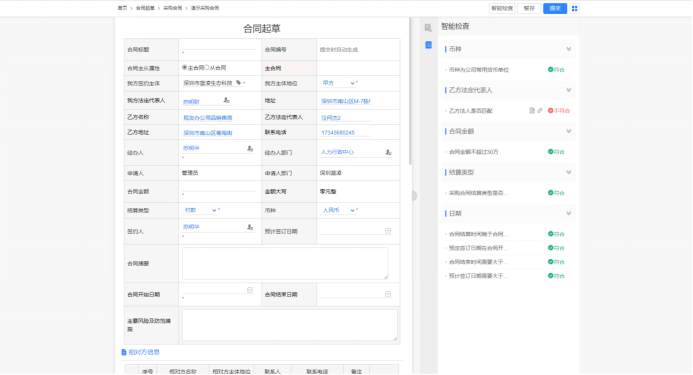Click the 合同标题 input field
The height and width of the screenshot is (375, 693).
click(x=219, y=47)
